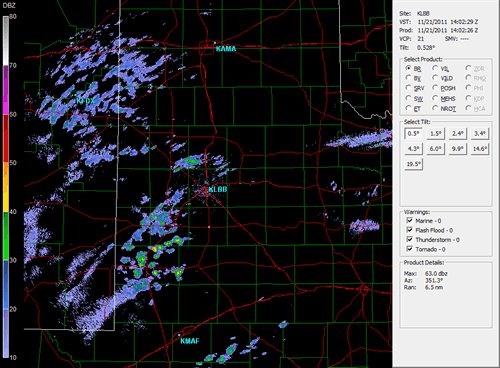Select the VIL product radio button
500x368 pixels.
click(x=435, y=68)
